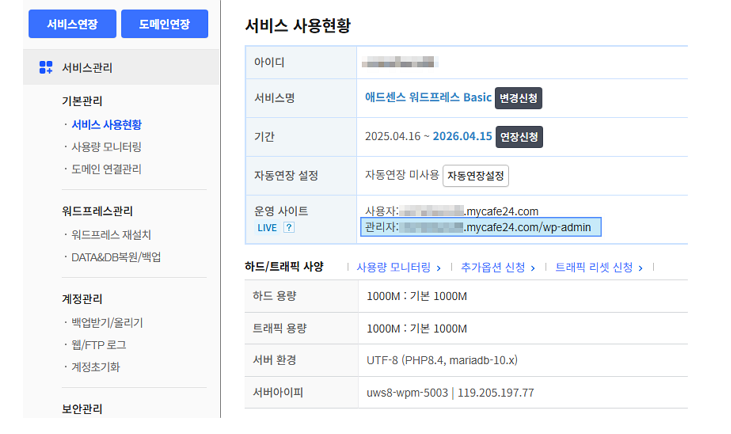Click 사용량 모니터링 link beside 하드/트래픽 사양

tap(393, 267)
